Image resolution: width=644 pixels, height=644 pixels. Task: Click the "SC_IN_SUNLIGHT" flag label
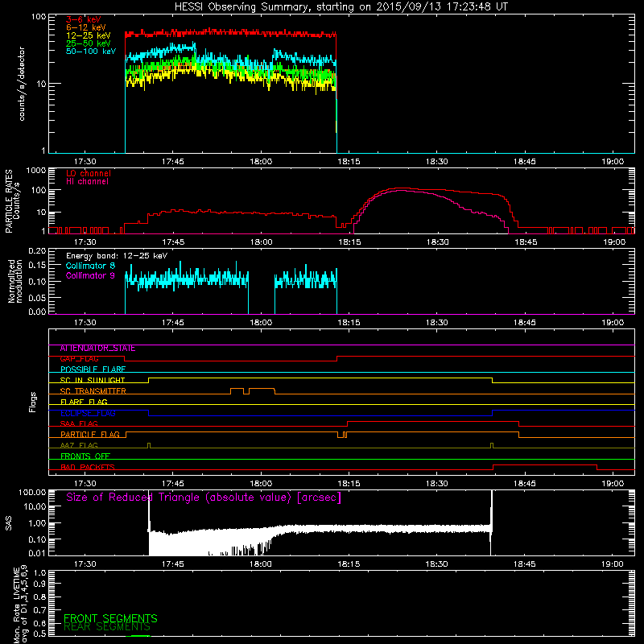click(x=93, y=380)
